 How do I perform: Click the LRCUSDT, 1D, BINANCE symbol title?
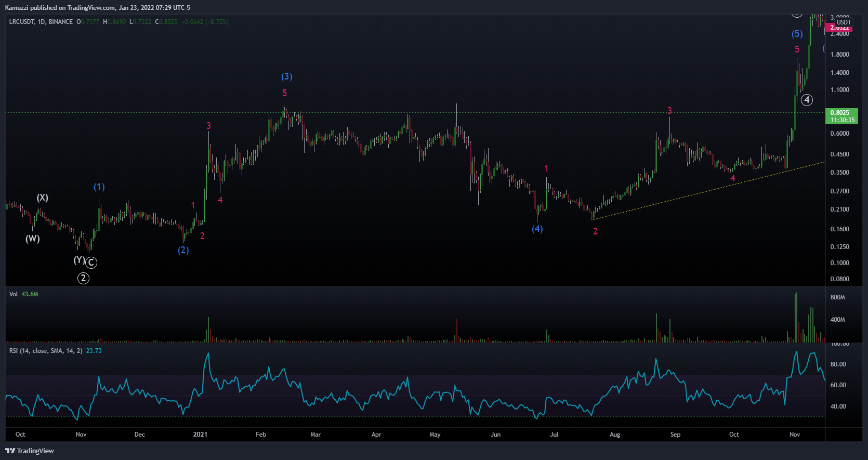click(x=41, y=22)
